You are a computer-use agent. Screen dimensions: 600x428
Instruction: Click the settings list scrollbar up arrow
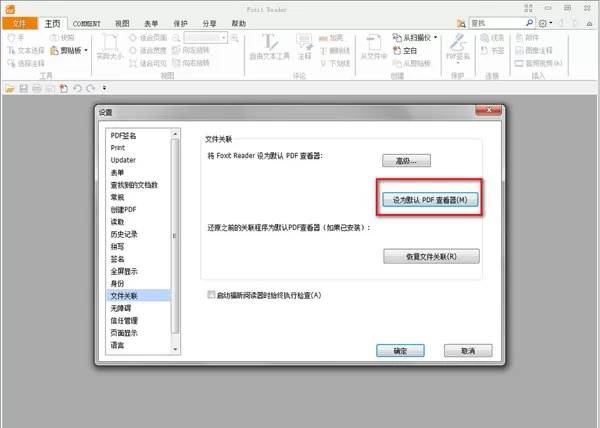[175, 134]
